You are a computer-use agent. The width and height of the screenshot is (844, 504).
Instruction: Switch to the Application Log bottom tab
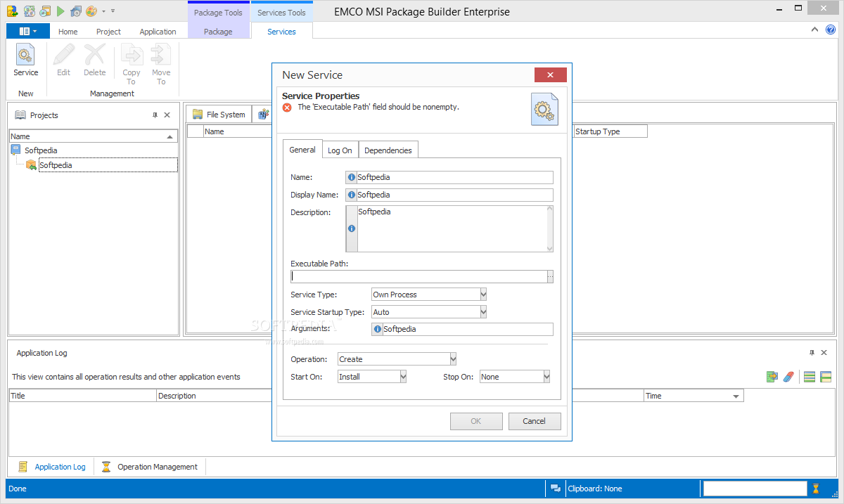(x=52, y=467)
